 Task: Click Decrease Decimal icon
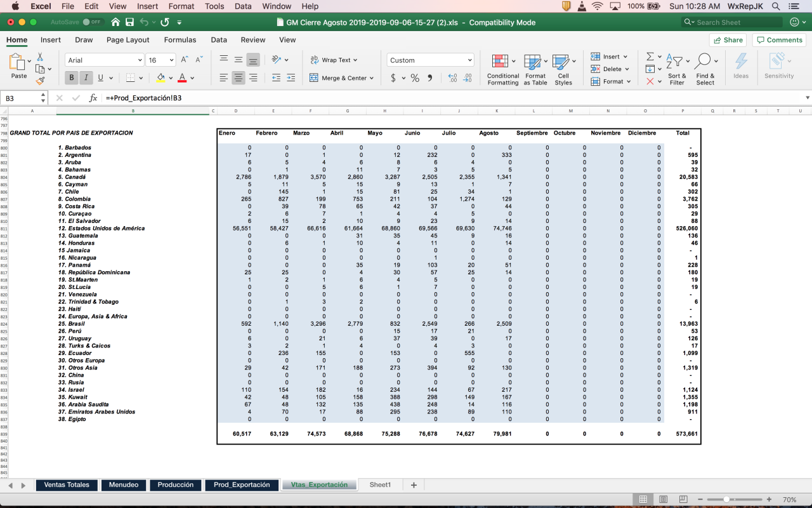click(x=468, y=78)
